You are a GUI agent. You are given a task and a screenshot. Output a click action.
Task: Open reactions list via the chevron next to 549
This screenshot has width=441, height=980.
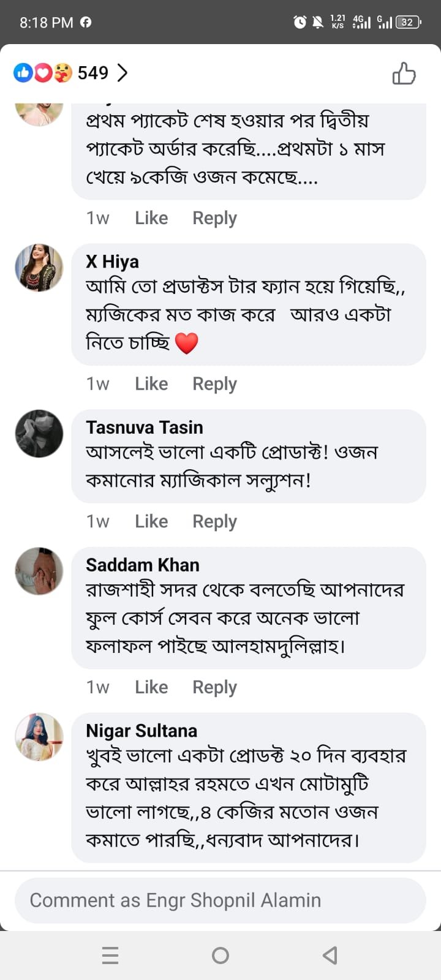point(123,73)
